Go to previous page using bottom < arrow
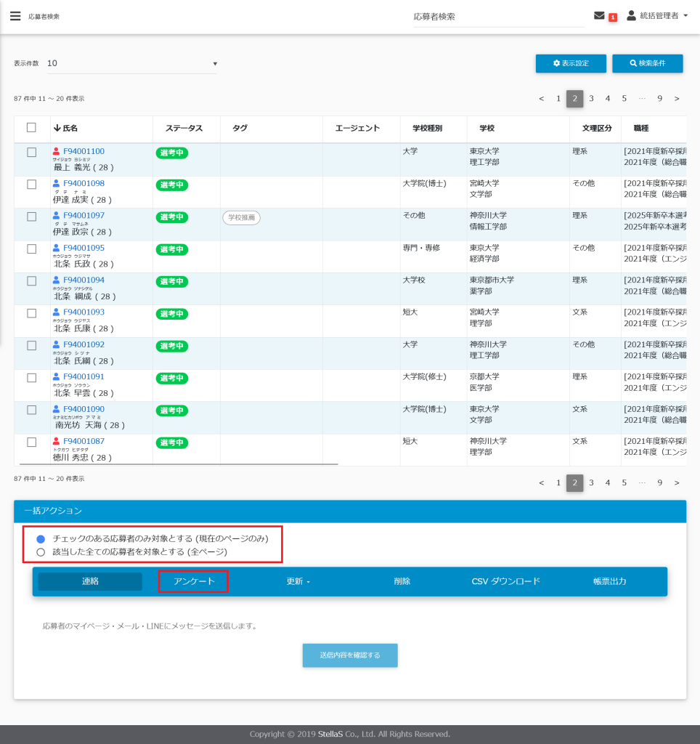Screen dimensions: 700x744 click(541, 483)
